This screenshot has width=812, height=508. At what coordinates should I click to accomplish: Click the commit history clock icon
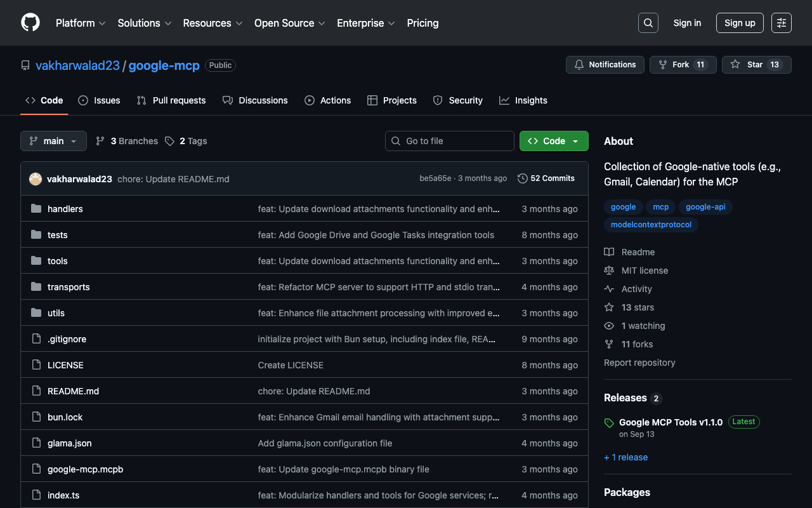pos(523,178)
